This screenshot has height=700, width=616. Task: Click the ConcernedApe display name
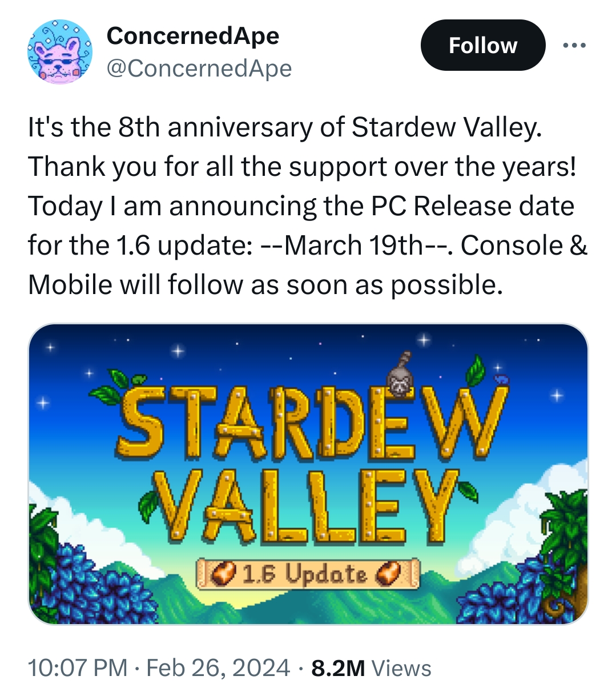(193, 35)
